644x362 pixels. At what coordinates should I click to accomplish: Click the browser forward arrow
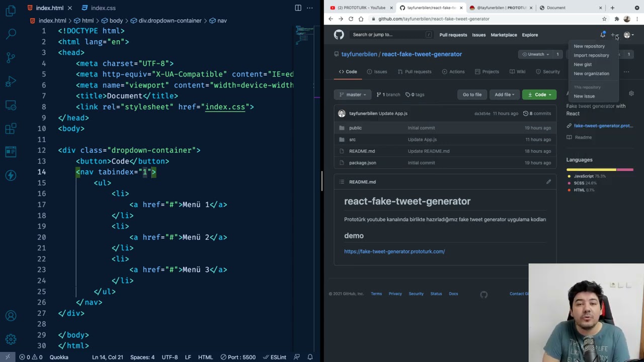coord(341,19)
